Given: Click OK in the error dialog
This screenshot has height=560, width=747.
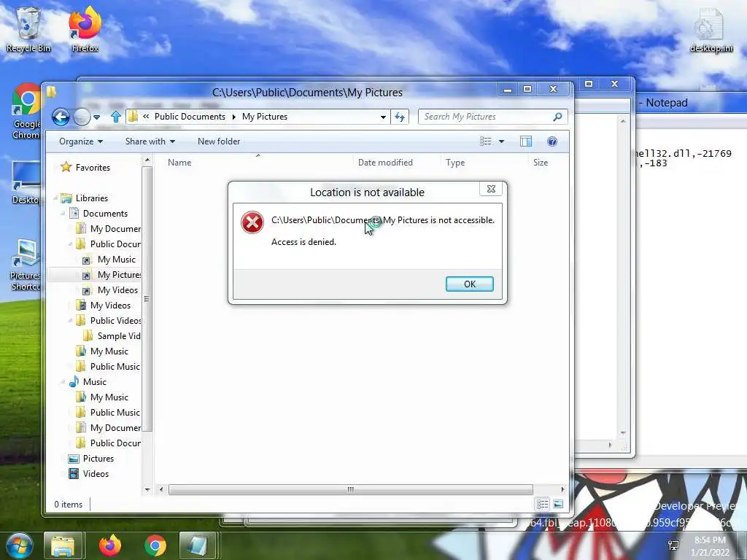Looking at the screenshot, I should click(x=469, y=284).
